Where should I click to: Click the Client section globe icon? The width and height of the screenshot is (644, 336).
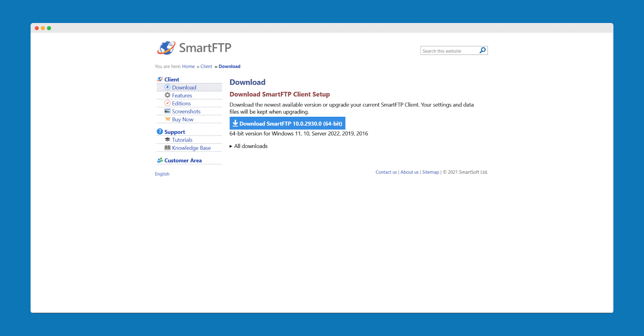[160, 79]
